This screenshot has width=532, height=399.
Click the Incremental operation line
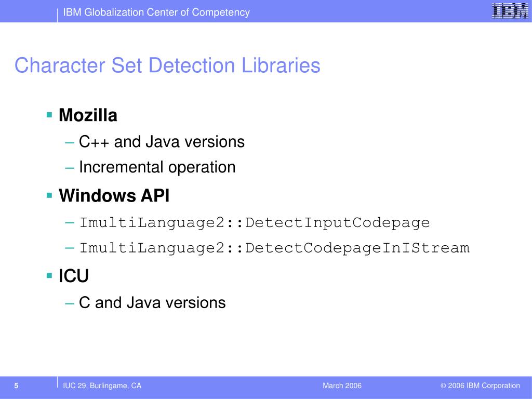point(157,167)
